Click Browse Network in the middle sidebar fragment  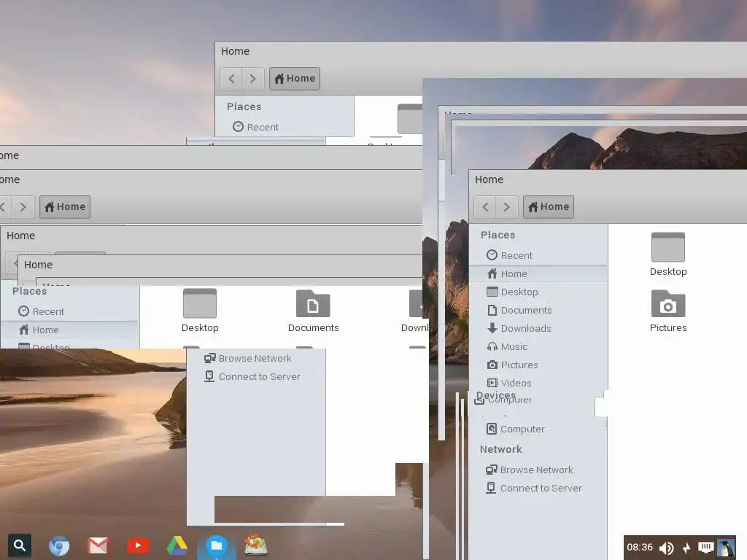tap(248, 358)
